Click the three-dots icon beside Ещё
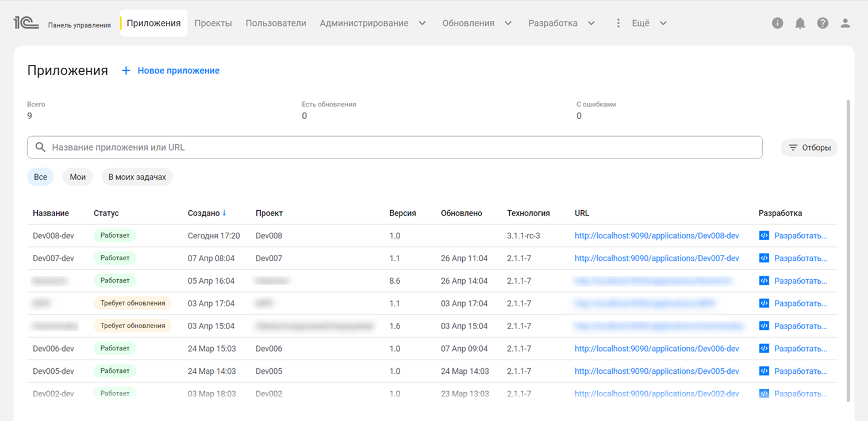 (618, 23)
